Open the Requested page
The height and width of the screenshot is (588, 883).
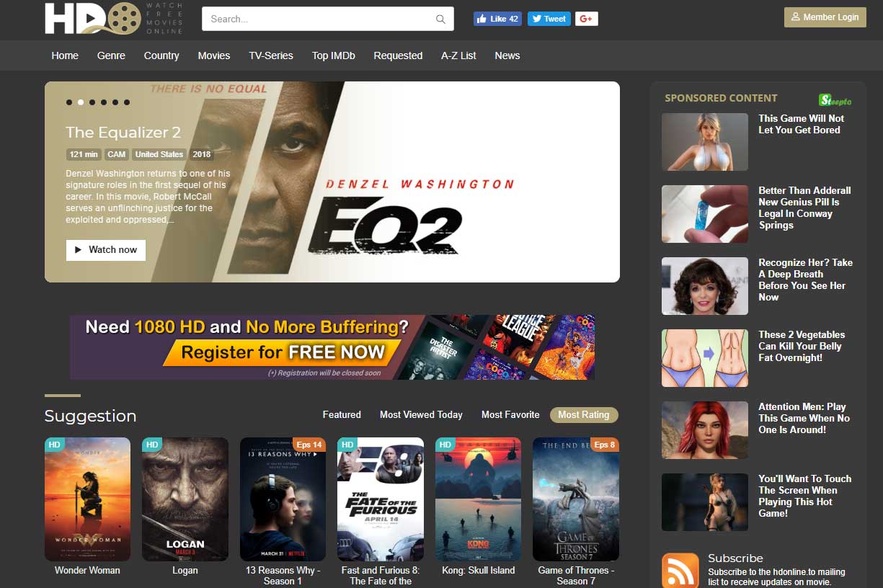[398, 55]
